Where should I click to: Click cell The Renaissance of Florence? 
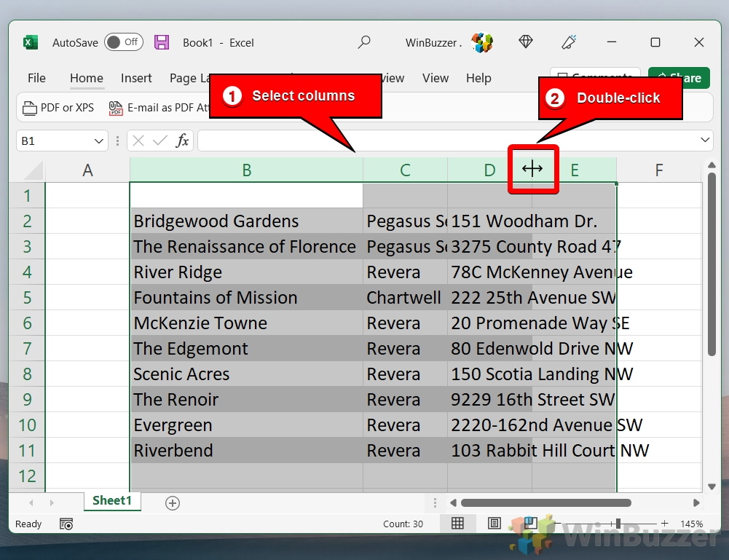point(246,247)
